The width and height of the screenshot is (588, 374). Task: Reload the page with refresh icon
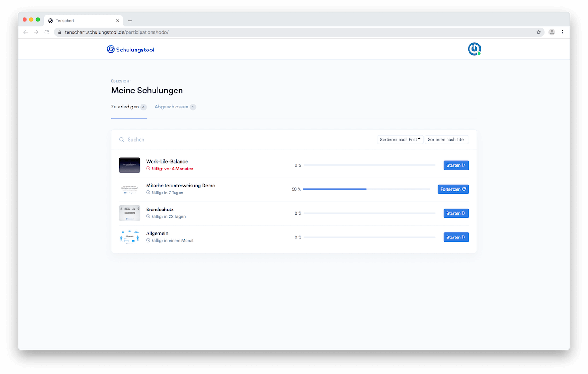click(x=46, y=32)
